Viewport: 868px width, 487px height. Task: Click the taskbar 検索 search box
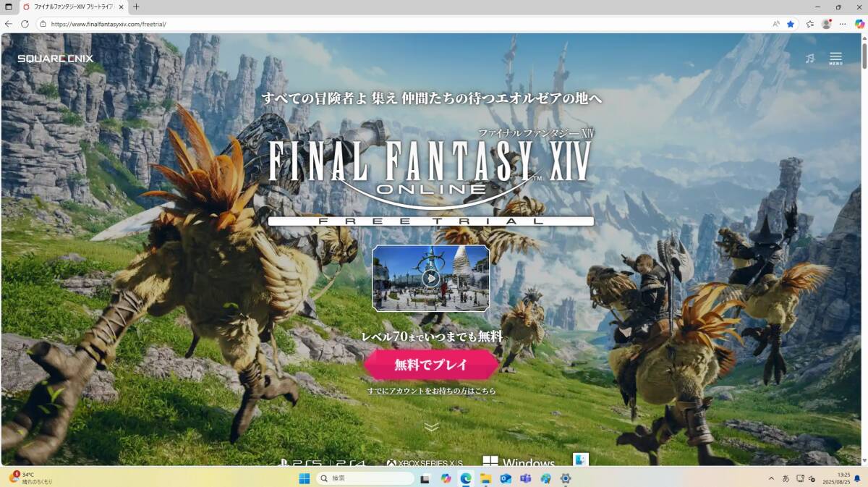pyautogui.click(x=365, y=478)
